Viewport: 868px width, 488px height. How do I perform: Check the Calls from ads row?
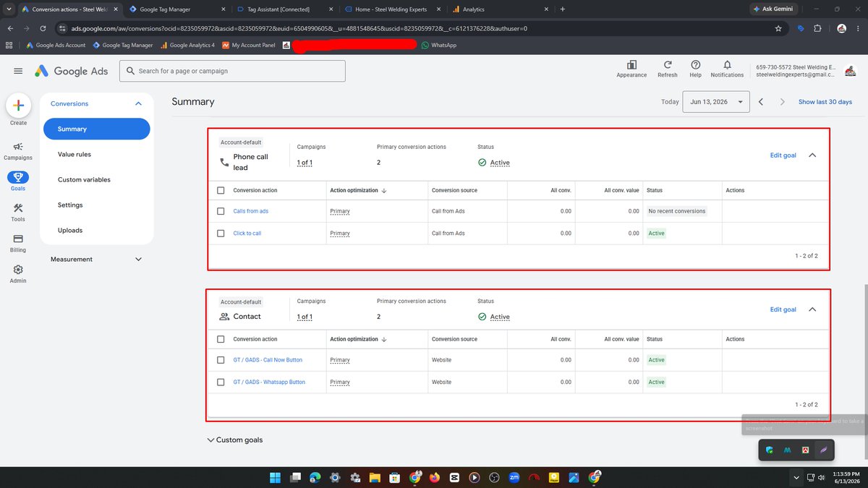[221, 211]
